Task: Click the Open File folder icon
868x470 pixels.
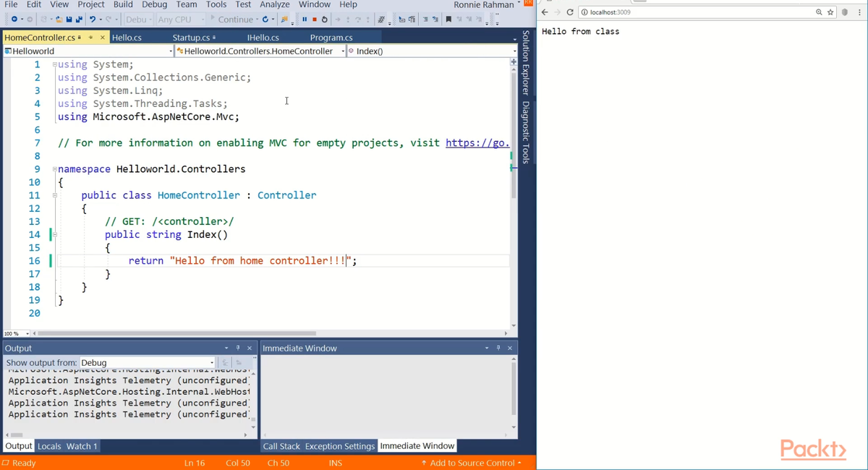Action: (59, 20)
